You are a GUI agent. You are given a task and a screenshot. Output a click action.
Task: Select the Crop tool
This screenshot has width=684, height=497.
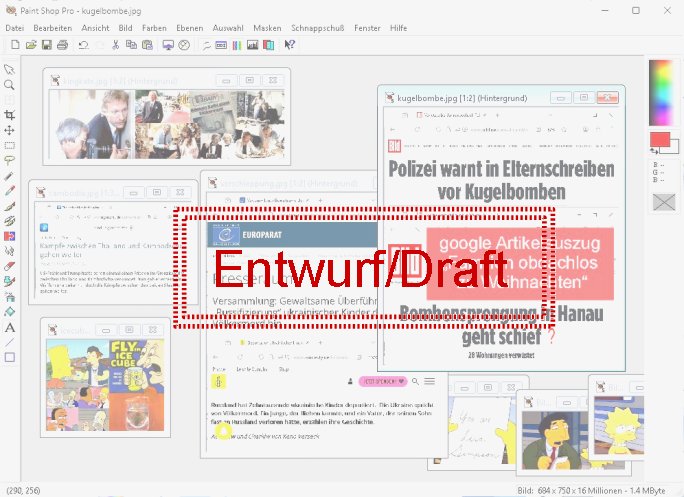(x=9, y=115)
